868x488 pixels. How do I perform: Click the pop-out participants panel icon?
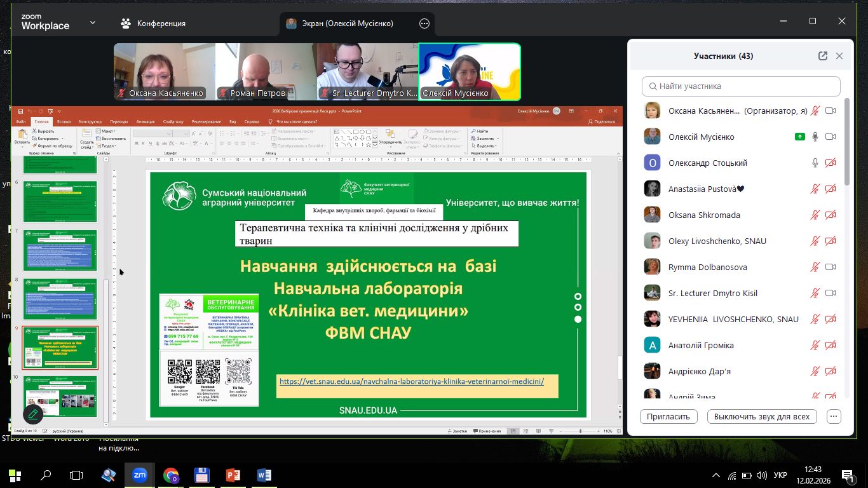[823, 56]
